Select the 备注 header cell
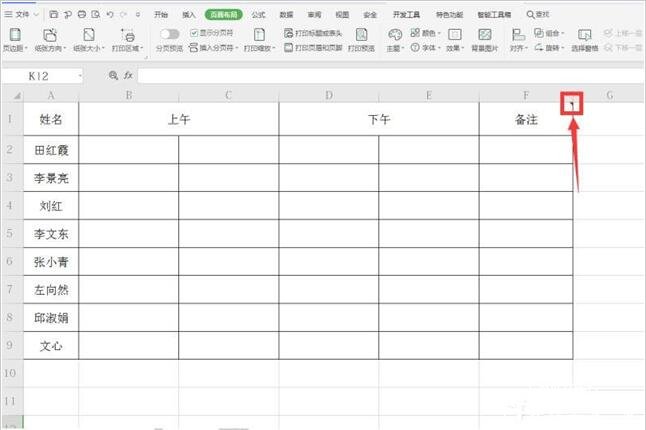The width and height of the screenshot is (646, 430). [x=526, y=119]
